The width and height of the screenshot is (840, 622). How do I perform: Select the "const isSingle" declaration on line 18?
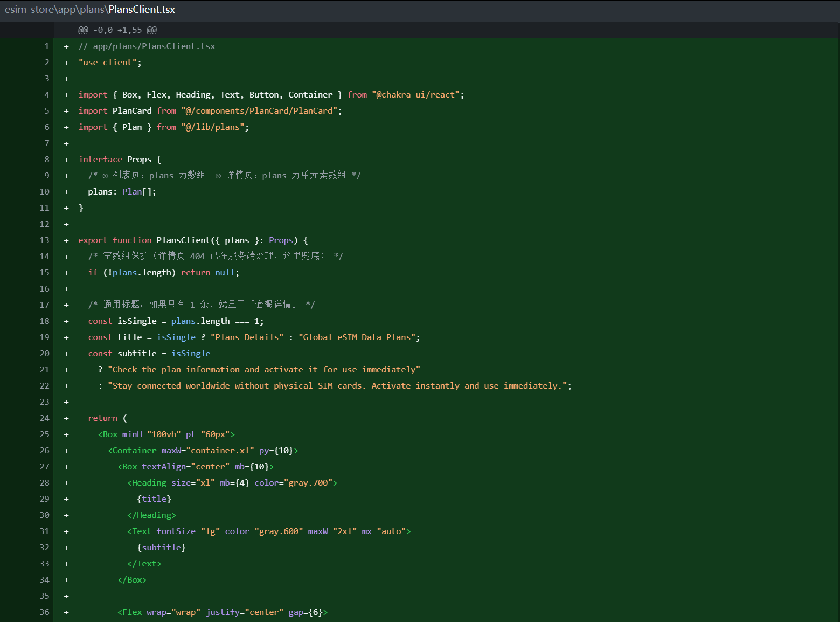point(176,321)
